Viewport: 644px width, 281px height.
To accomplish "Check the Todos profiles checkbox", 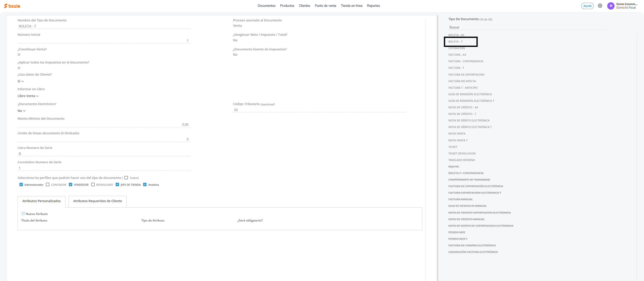I will click(126, 178).
